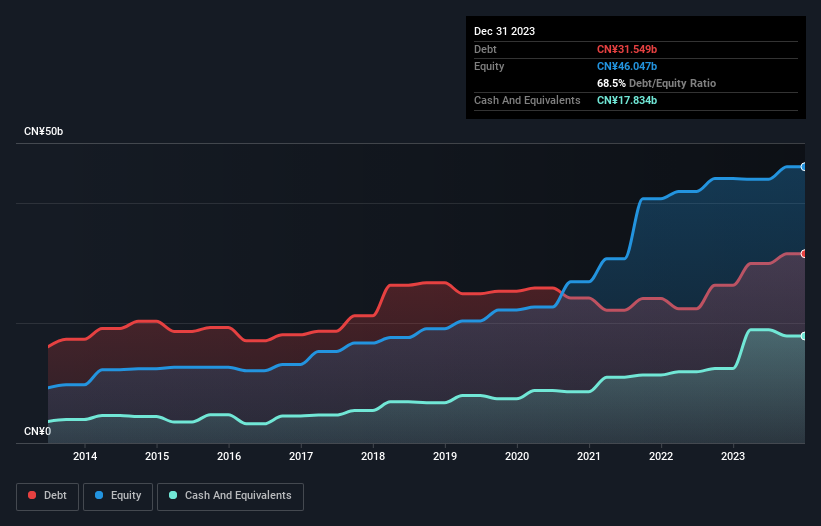
Task: Click the Equity row label in tooltip
Action: (x=489, y=66)
